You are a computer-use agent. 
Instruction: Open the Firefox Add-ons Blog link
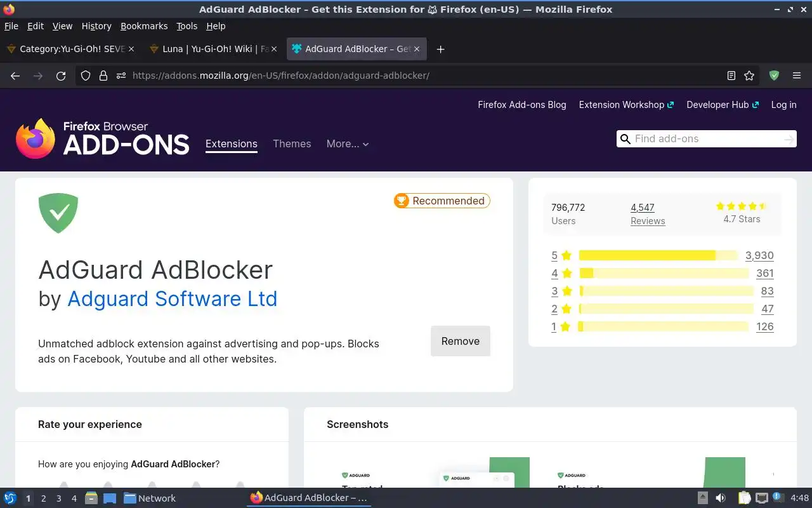coord(522,105)
